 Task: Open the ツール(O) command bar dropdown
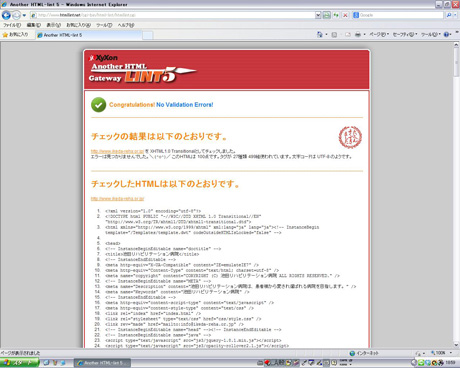tap(431, 34)
